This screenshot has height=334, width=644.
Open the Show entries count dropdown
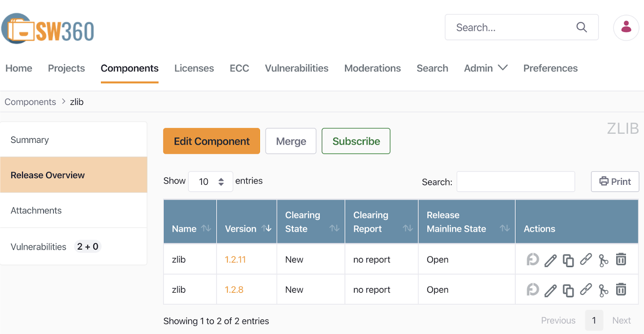coord(210,181)
